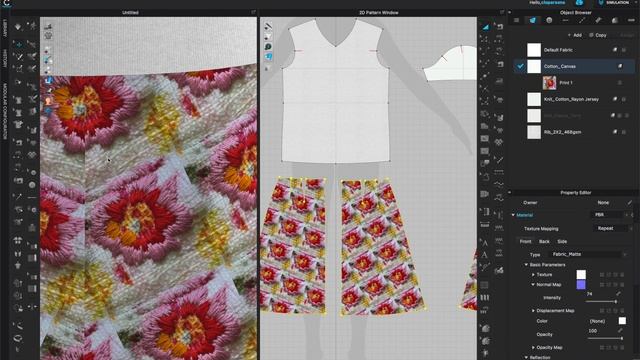Apply Default Fabric to selected pattern icon
The width and height of the screenshot is (640, 360).
point(615,50)
